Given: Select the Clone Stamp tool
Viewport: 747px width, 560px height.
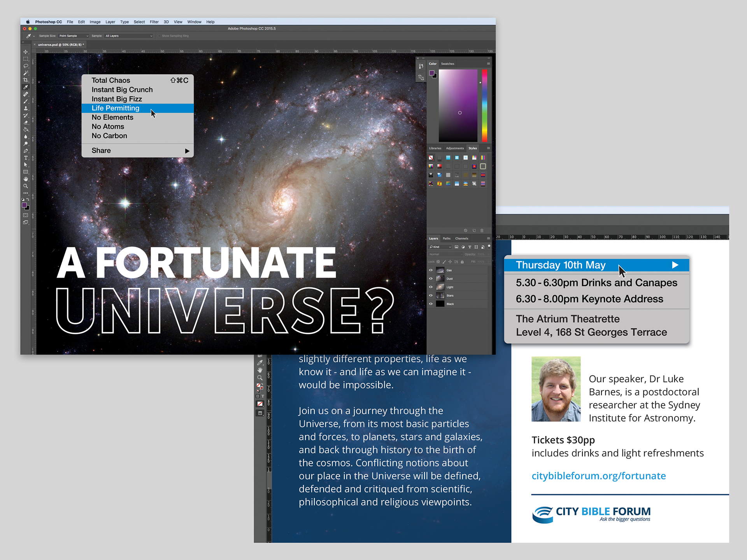Looking at the screenshot, I should point(26,108).
